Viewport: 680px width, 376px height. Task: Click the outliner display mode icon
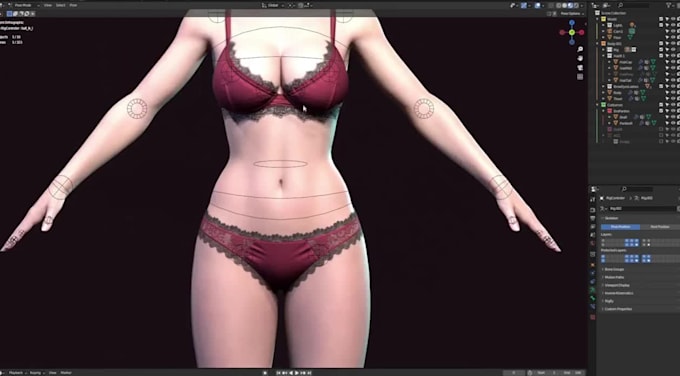click(606, 5)
